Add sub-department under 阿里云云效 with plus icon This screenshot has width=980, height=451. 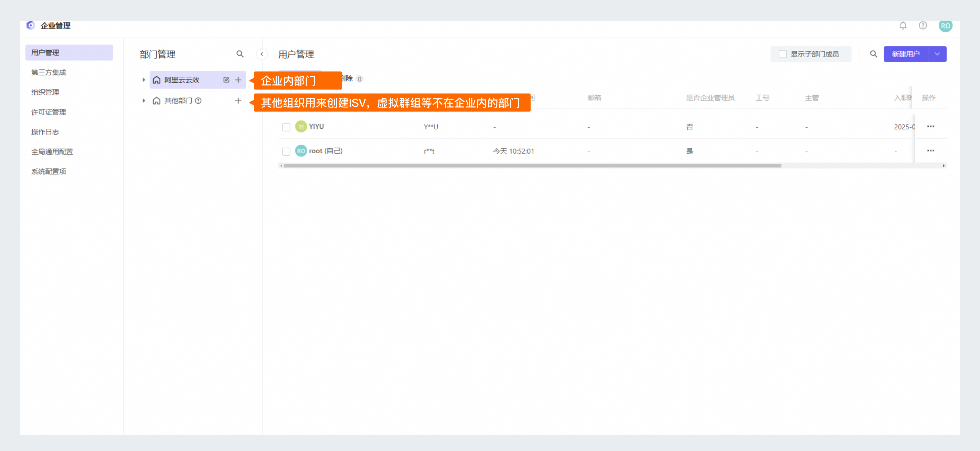[x=238, y=80]
